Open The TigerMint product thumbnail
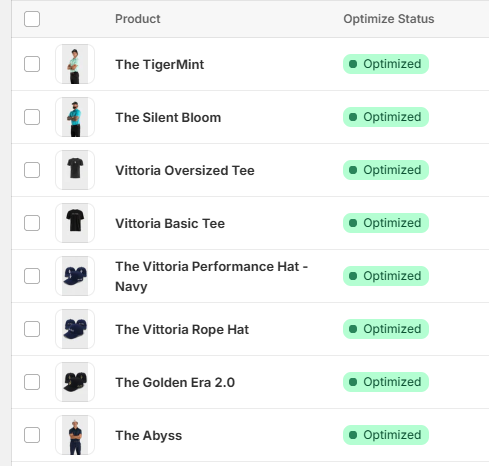 click(75, 64)
